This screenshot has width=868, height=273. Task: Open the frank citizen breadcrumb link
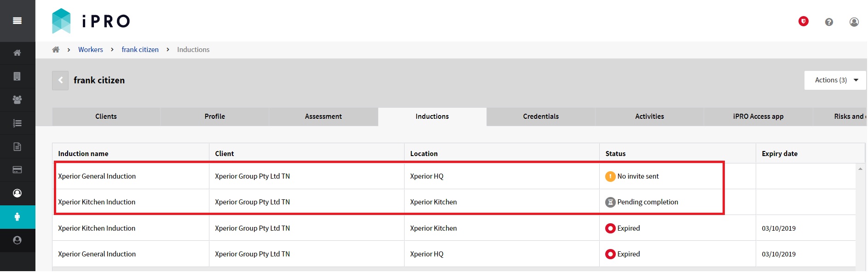click(140, 50)
